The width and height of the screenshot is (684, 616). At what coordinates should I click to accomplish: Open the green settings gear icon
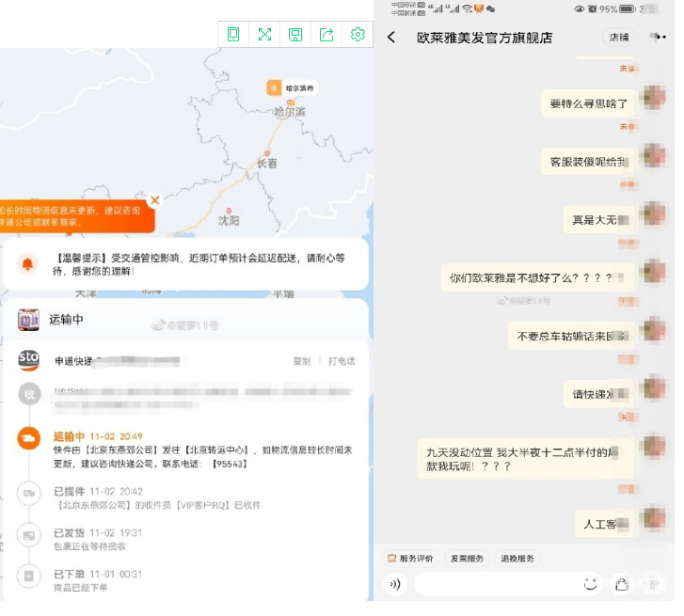pos(358,35)
